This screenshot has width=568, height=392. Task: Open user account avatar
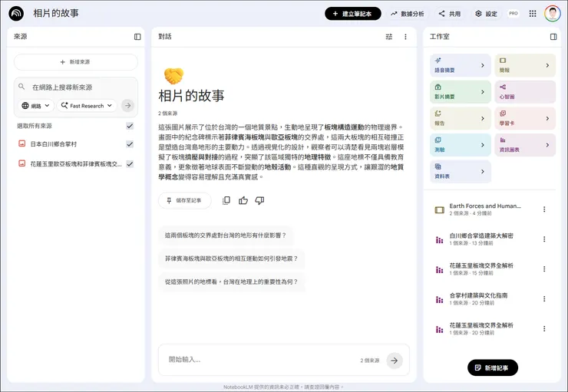coord(552,14)
